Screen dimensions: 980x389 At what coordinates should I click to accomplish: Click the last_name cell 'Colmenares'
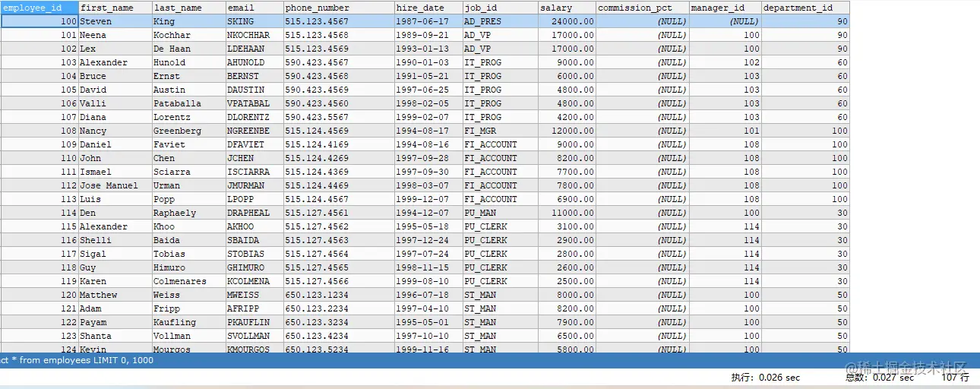pos(188,281)
